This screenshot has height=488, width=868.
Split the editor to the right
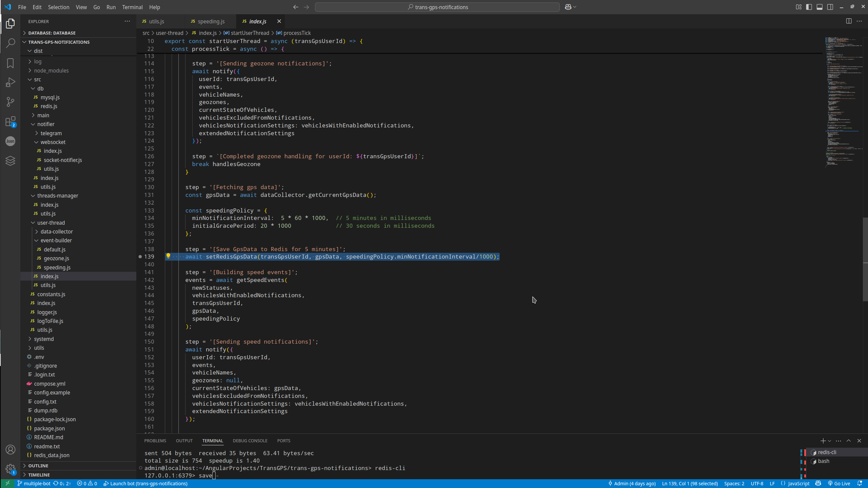(x=849, y=21)
